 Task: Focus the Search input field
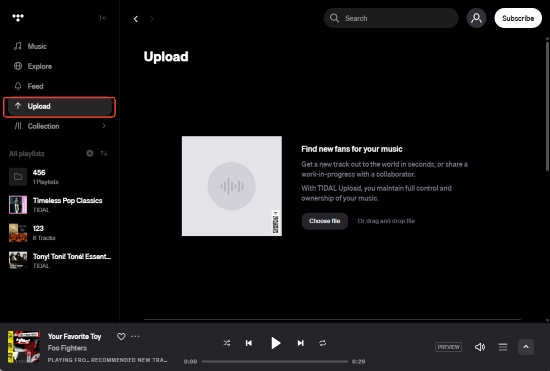point(391,18)
